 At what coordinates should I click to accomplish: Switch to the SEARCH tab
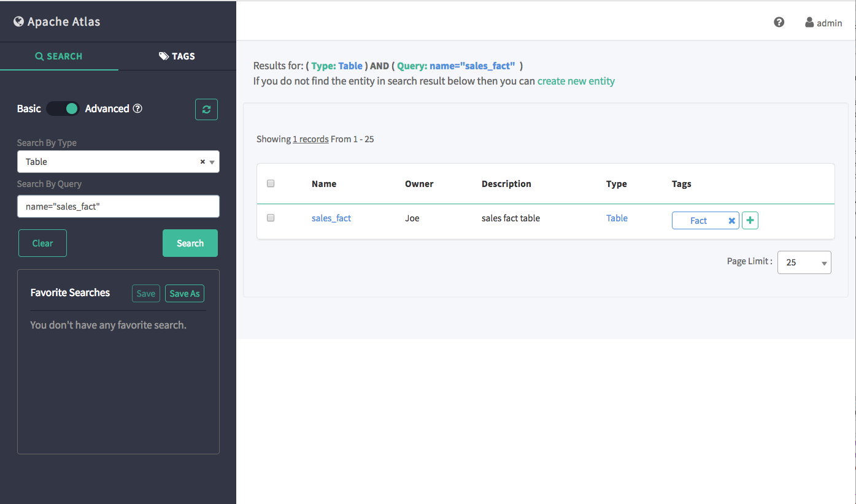59,56
